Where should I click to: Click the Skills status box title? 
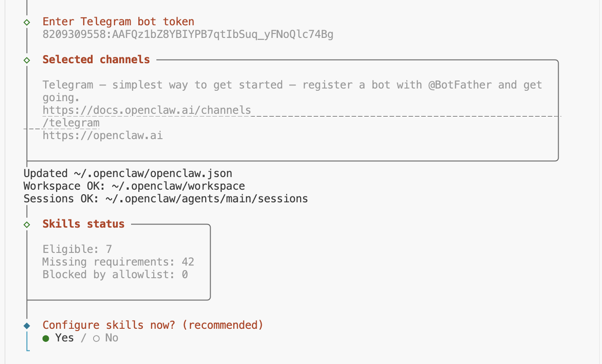tap(84, 224)
